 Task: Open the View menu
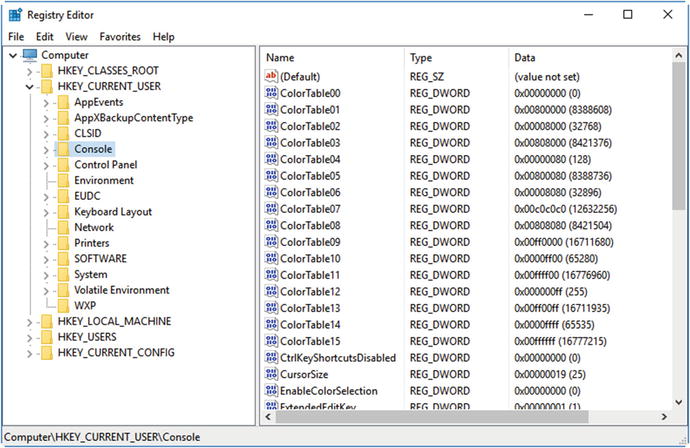click(x=77, y=37)
